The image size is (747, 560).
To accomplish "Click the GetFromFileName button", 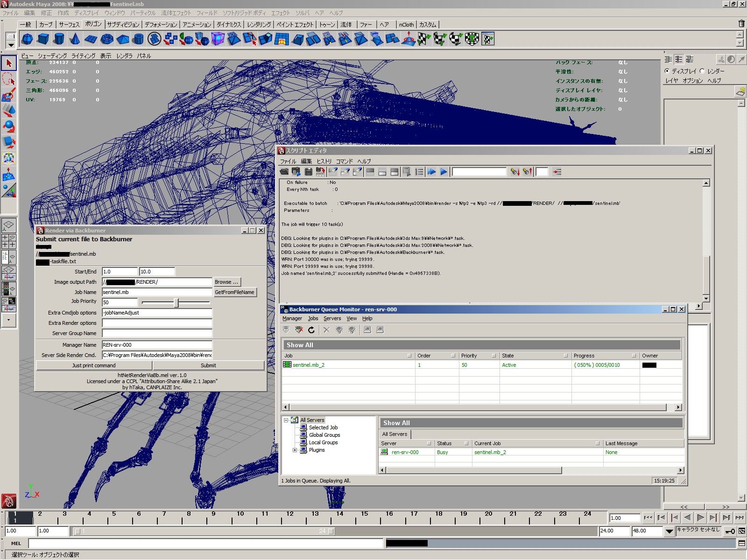I will click(235, 292).
